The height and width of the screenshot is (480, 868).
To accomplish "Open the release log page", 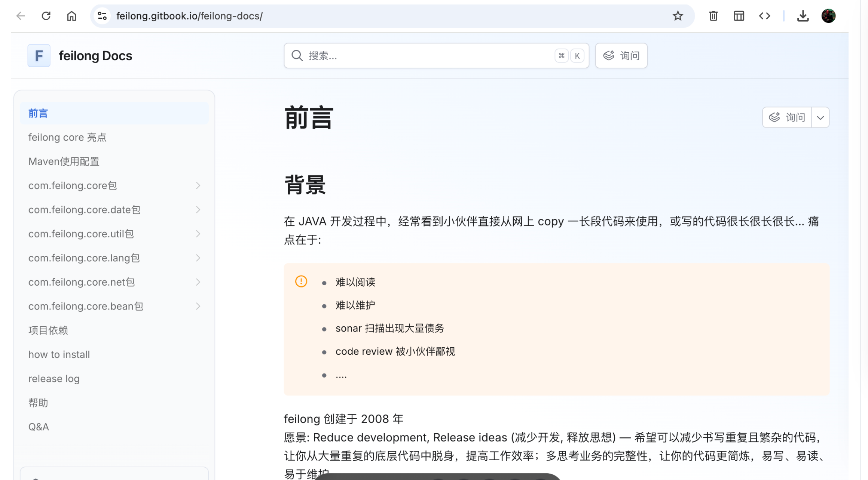I will (54, 378).
